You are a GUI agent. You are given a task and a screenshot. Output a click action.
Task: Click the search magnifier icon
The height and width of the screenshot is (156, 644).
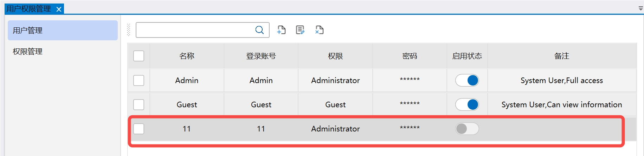pyautogui.click(x=259, y=30)
